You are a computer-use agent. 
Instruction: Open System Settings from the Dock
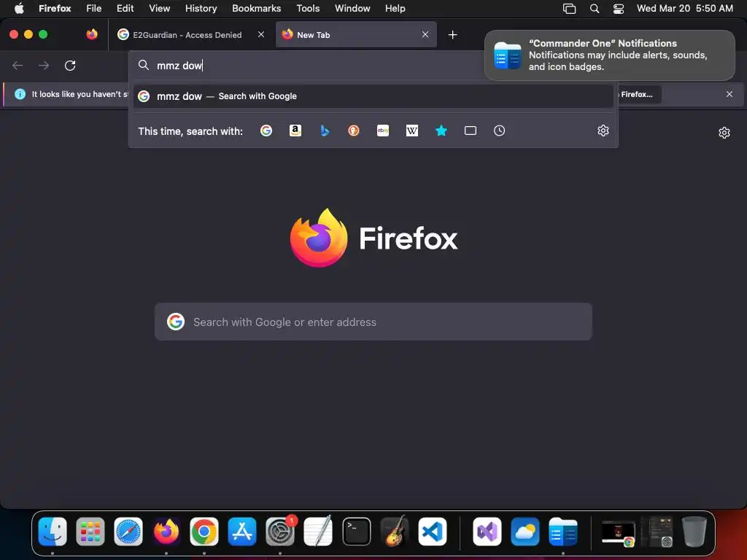[280, 532]
